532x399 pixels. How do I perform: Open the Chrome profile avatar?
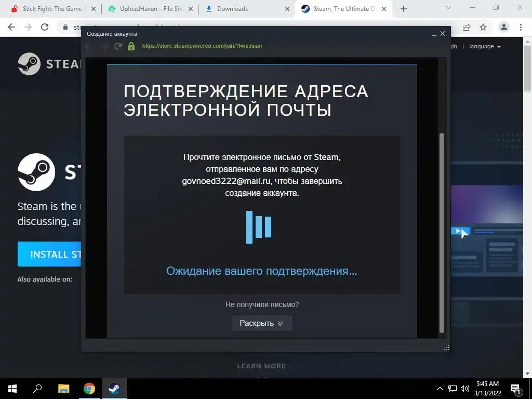pyautogui.click(x=504, y=27)
